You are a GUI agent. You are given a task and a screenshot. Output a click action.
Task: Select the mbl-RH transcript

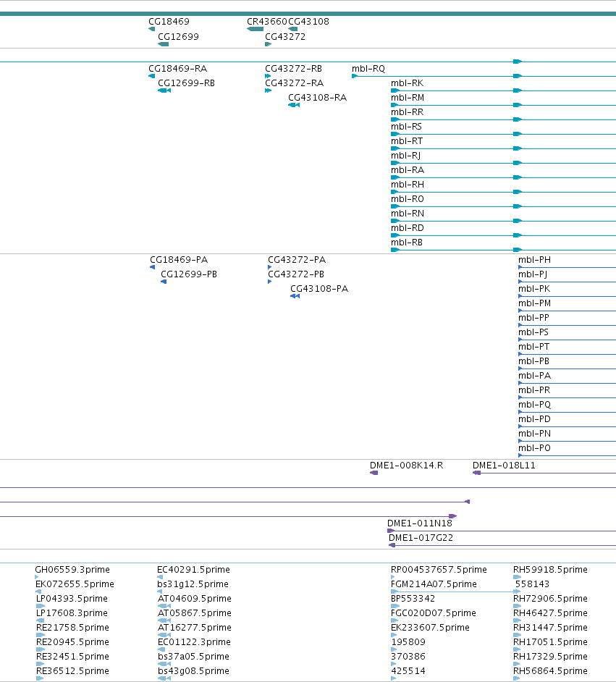tap(408, 185)
